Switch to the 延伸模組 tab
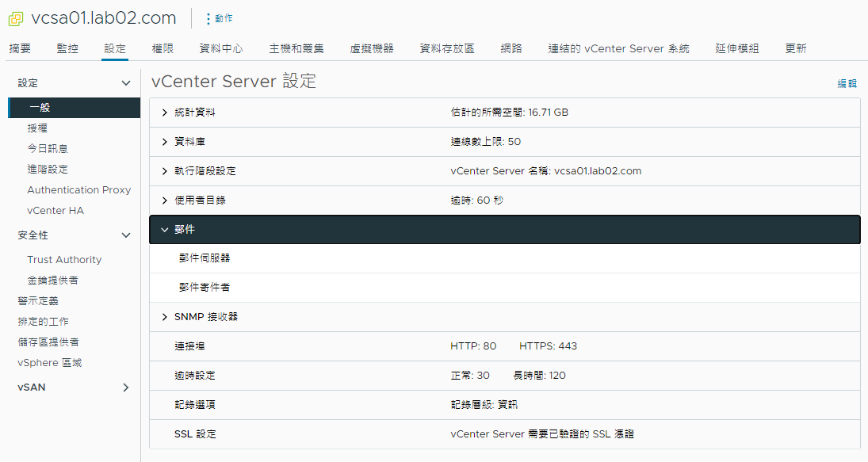 click(736, 48)
